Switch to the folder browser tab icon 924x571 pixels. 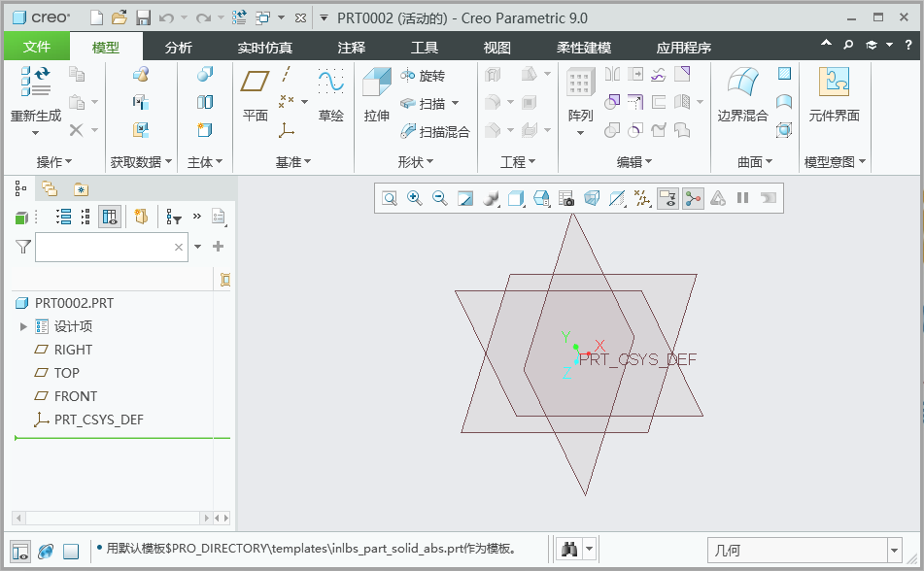(x=50, y=189)
